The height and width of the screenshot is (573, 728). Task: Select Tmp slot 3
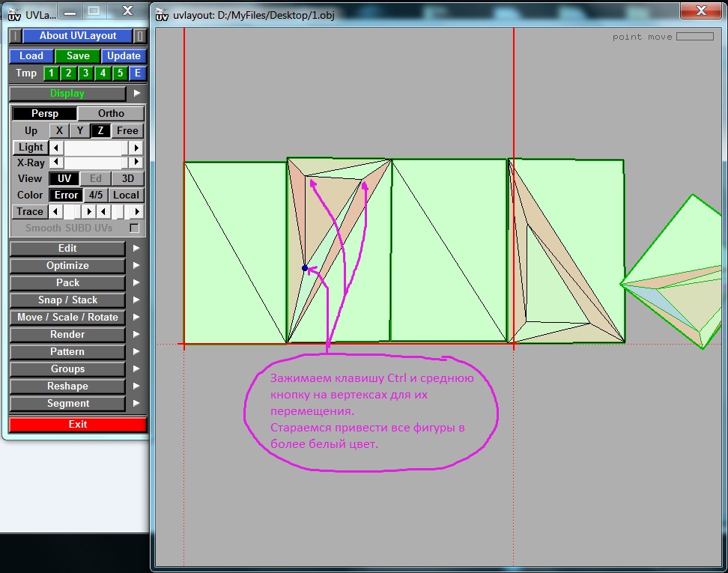point(85,73)
